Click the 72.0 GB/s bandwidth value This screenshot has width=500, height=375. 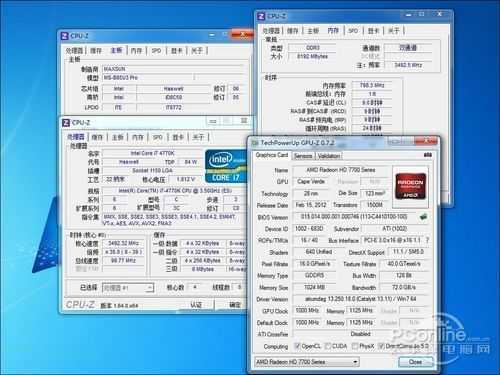click(x=404, y=287)
